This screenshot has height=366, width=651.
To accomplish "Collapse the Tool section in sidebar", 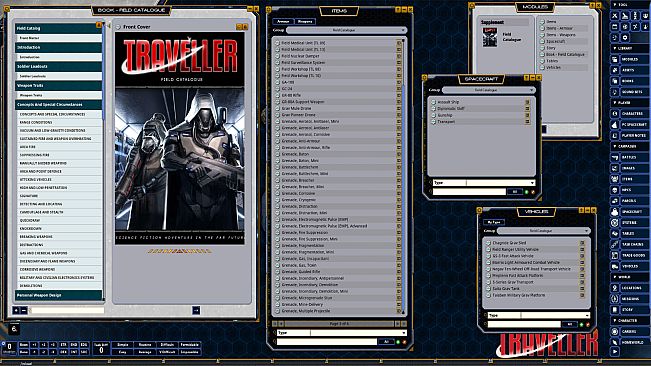I will [x=629, y=4].
